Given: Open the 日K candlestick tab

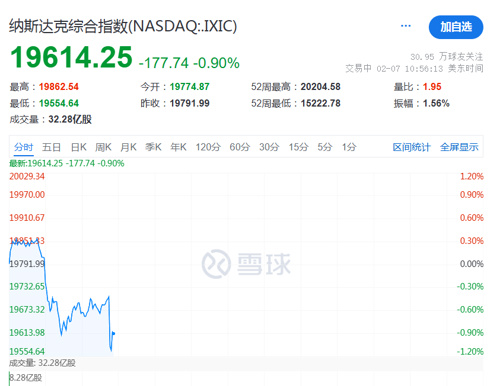Looking at the screenshot, I should [79, 147].
